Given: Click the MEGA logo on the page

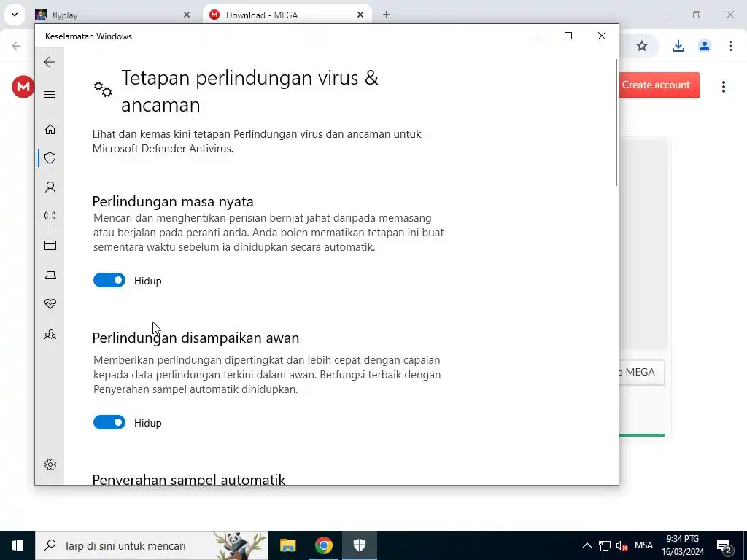Looking at the screenshot, I should point(23,87).
